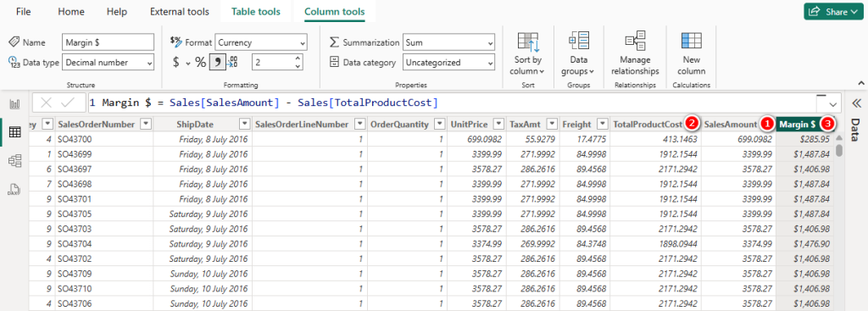
Task: Open SalesOrderNumber column filter dropdown
Action: (146, 124)
